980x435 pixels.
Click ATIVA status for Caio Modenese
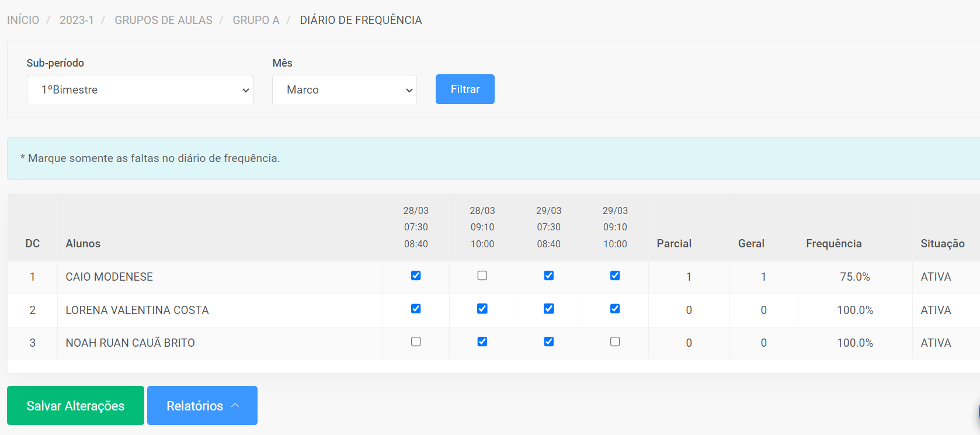(936, 277)
